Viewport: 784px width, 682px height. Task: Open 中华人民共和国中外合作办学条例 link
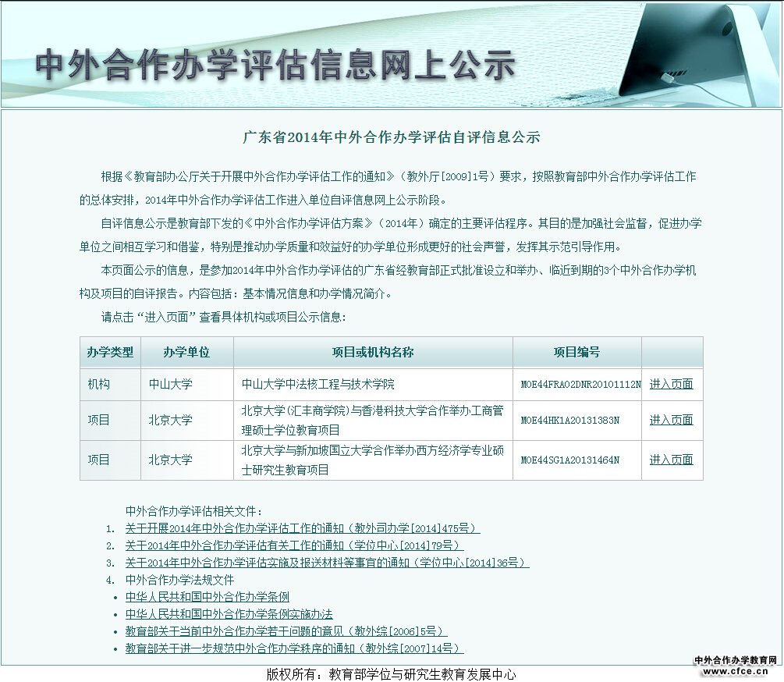[207, 597]
